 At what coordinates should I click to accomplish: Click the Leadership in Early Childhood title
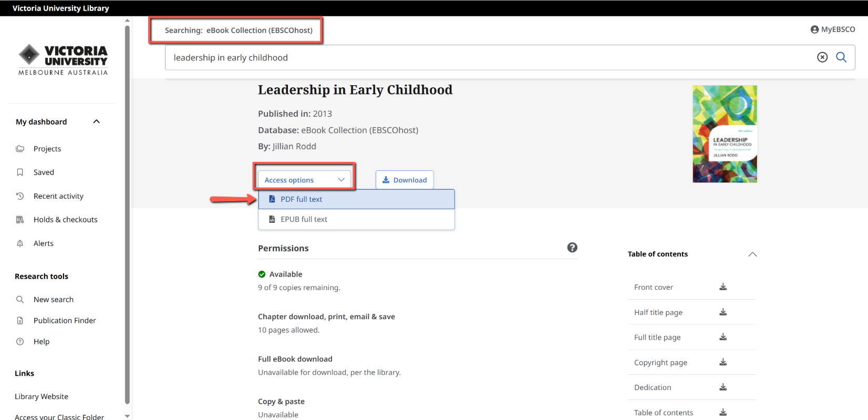click(x=355, y=90)
